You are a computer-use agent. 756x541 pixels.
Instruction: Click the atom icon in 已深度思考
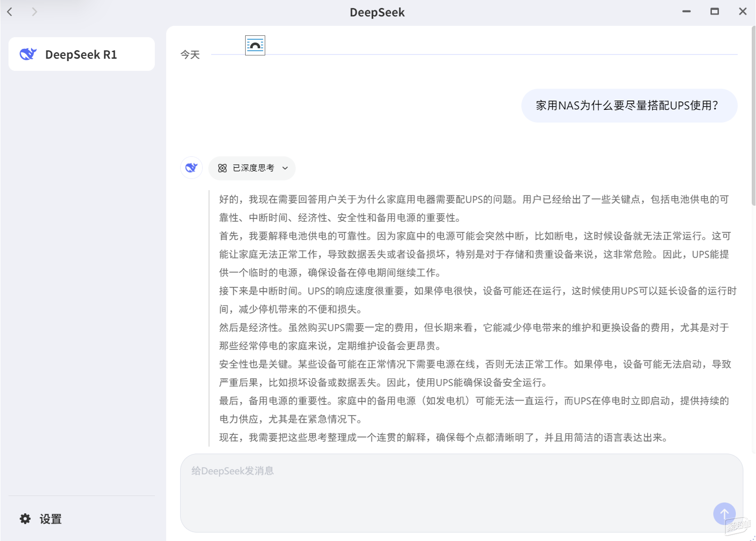[x=222, y=168]
